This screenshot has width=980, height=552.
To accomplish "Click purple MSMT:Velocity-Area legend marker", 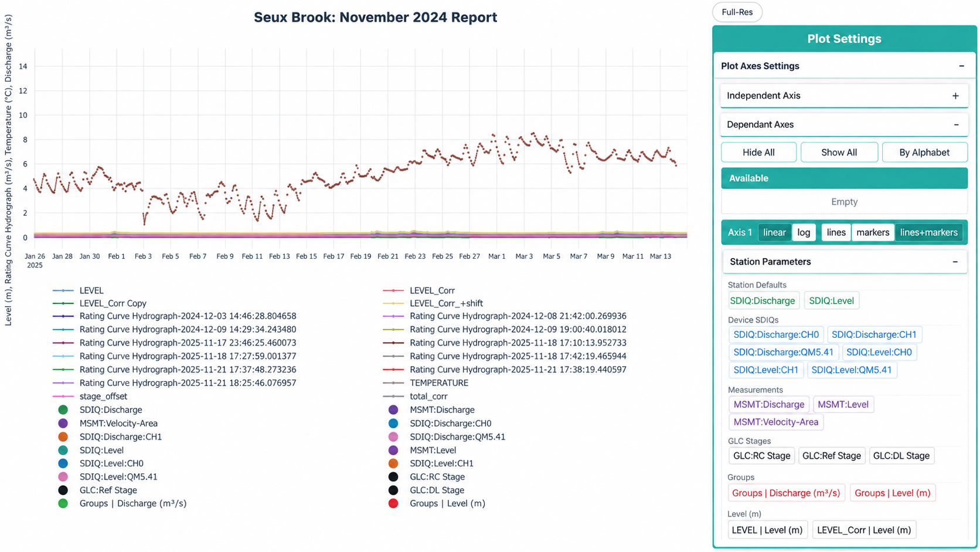I will [x=63, y=424].
